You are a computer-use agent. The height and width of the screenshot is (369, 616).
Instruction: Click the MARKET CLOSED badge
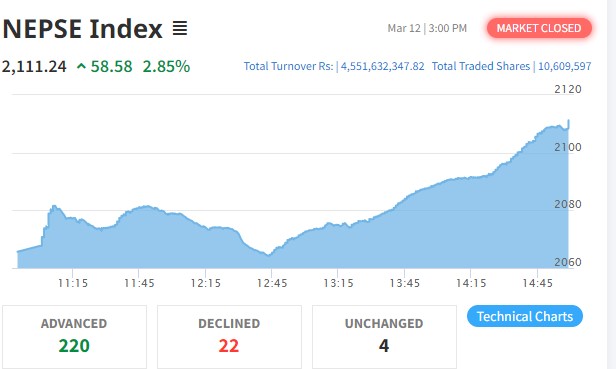(x=539, y=28)
